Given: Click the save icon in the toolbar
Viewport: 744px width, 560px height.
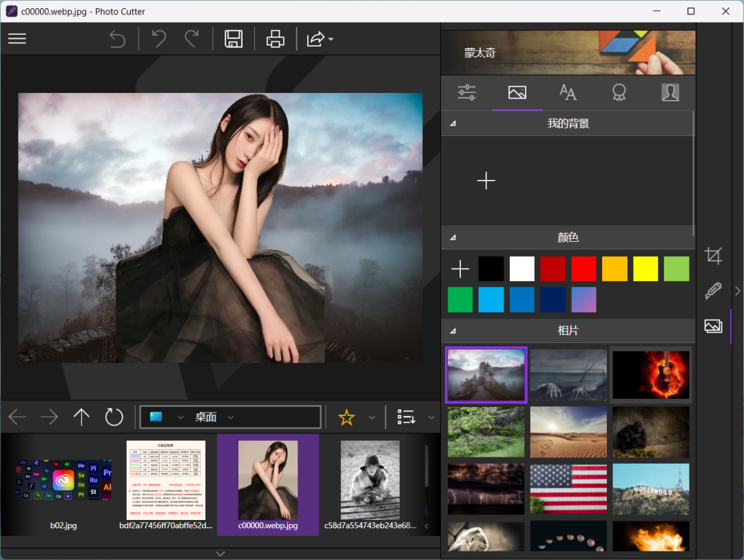Looking at the screenshot, I should point(233,39).
